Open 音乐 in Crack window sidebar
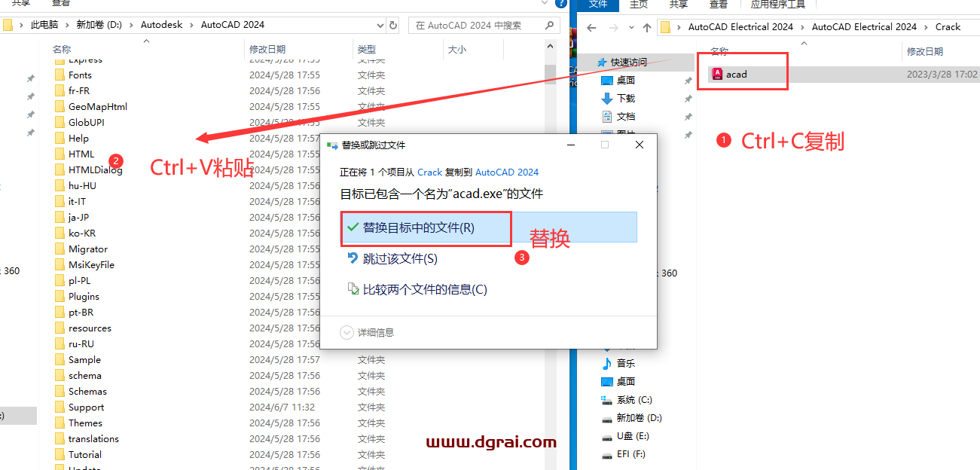Image resolution: width=980 pixels, height=470 pixels. point(618,364)
